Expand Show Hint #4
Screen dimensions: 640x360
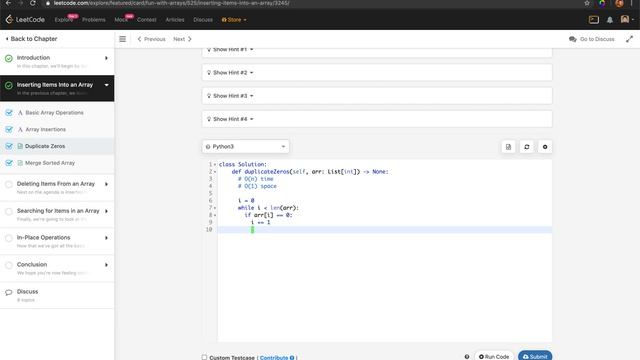377,119
